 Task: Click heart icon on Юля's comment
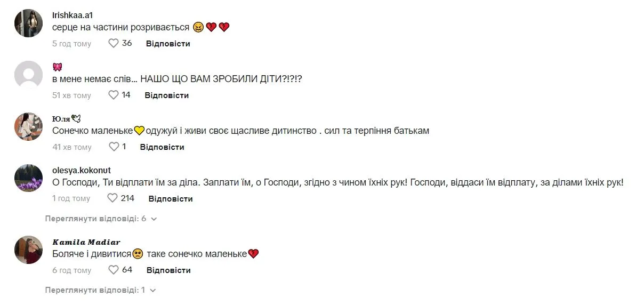tap(114, 147)
